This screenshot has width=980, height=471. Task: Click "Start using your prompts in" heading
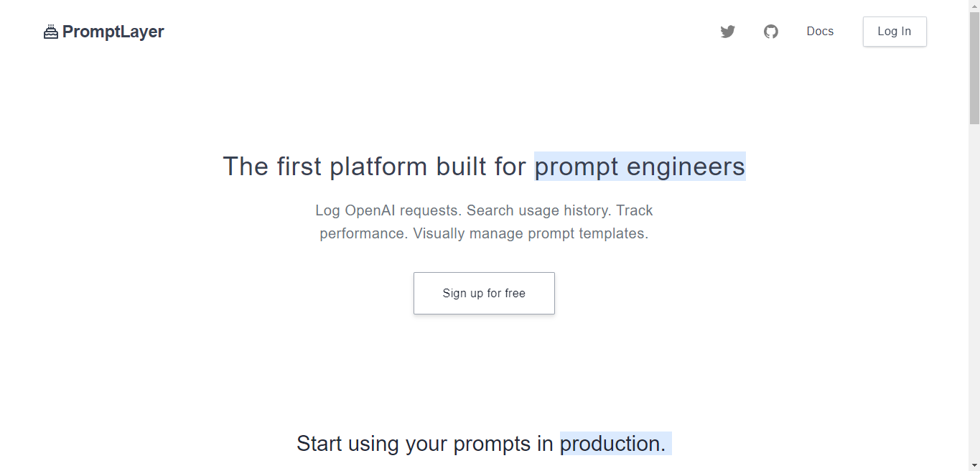[424, 444]
